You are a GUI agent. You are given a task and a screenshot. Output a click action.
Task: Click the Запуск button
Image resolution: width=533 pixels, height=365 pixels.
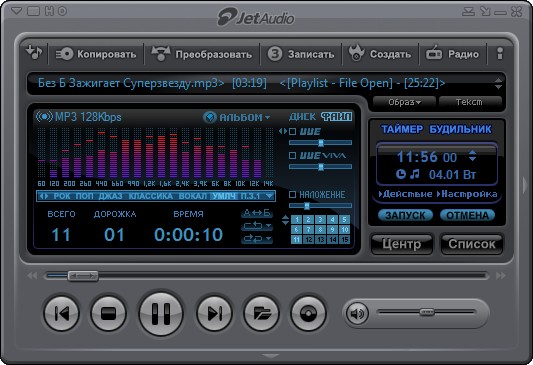tap(405, 215)
